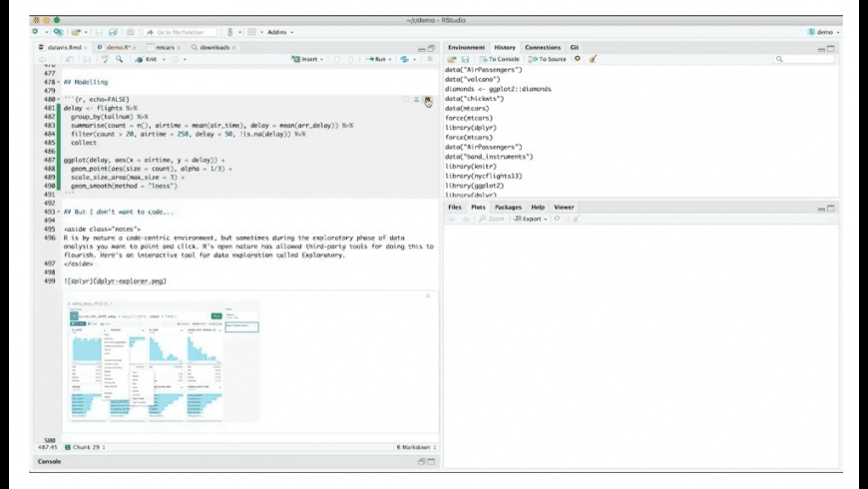This screenshot has width=868, height=489.
Task: Select history entry library(knitr)
Action: 471,166
